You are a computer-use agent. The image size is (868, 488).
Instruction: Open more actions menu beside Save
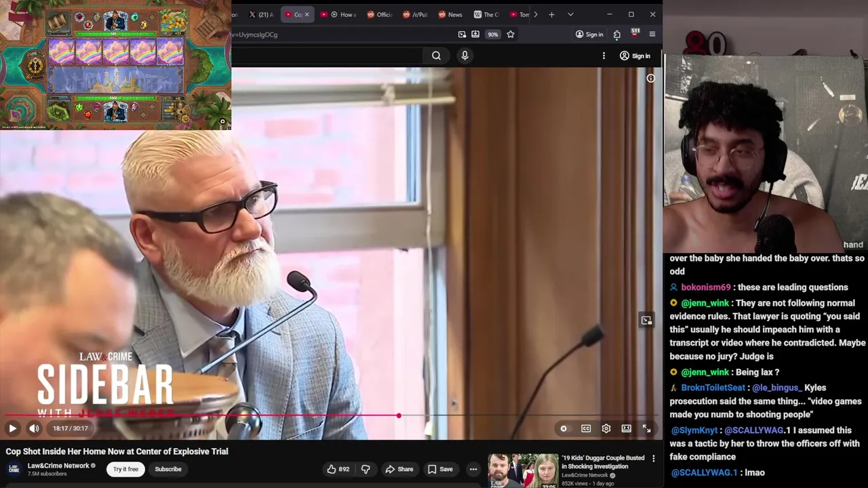[x=473, y=469]
